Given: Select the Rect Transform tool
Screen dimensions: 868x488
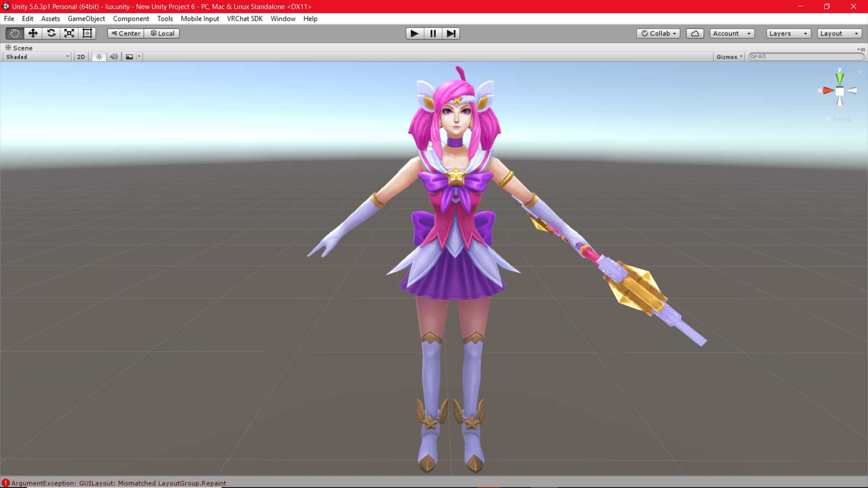Looking at the screenshot, I should (x=87, y=33).
